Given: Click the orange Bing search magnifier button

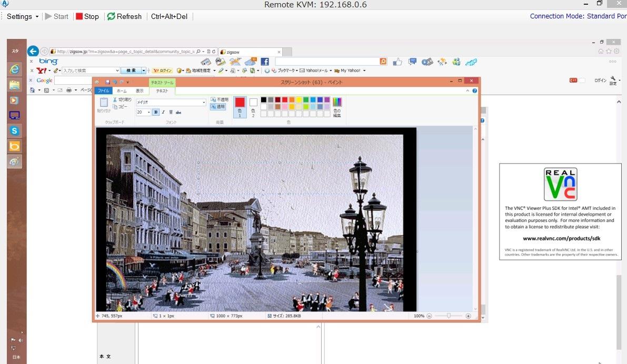Looking at the screenshot, I should [383, 62].
